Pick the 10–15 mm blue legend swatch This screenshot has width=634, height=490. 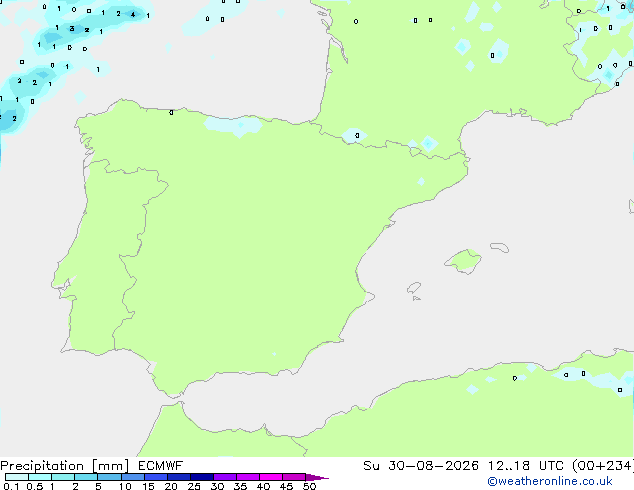click(132, 477)
